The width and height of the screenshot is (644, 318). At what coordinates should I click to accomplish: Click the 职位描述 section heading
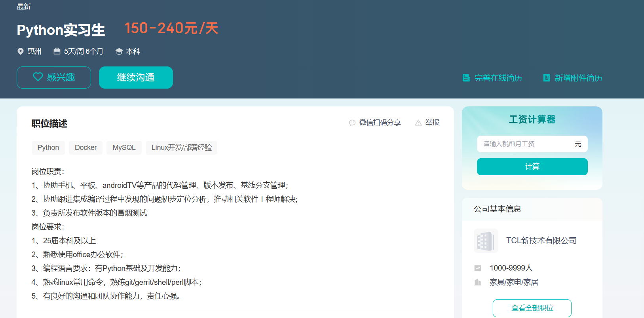tap(49, 124)
